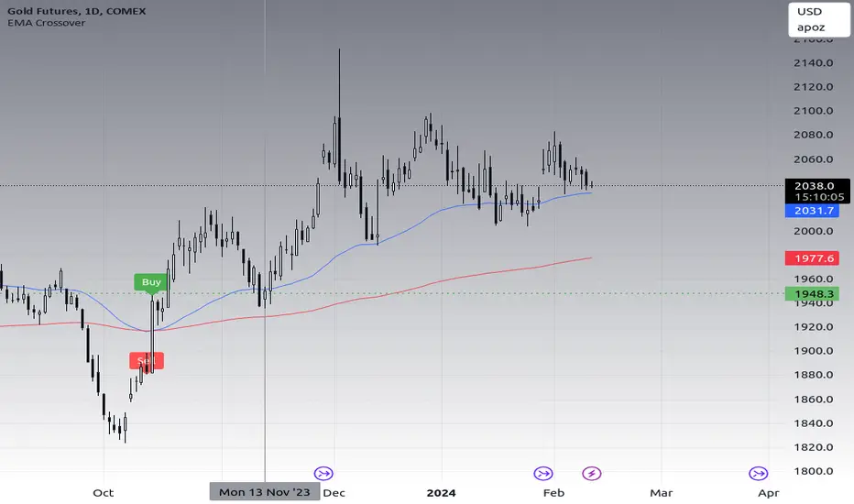Click the 1900.0 price axis label
The height and width of the screenshot is (504, 854).
813,350
